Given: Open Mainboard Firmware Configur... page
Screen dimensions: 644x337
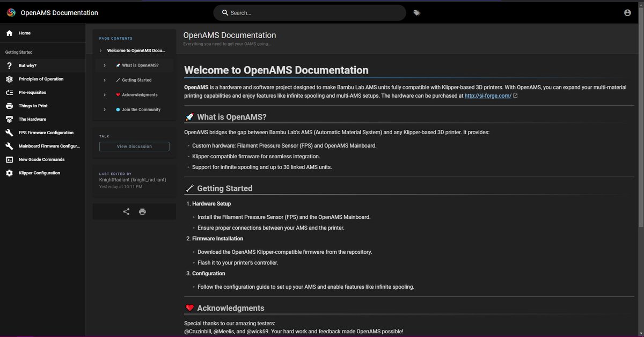Looking at the screenshot, I should click(x=43, y=146).
